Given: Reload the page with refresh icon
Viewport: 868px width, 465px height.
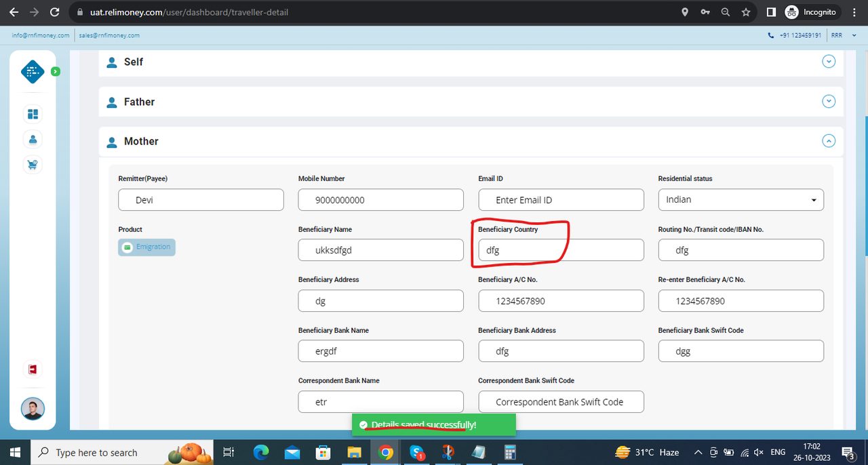Looking at the screenshot, I should (56, 12).
